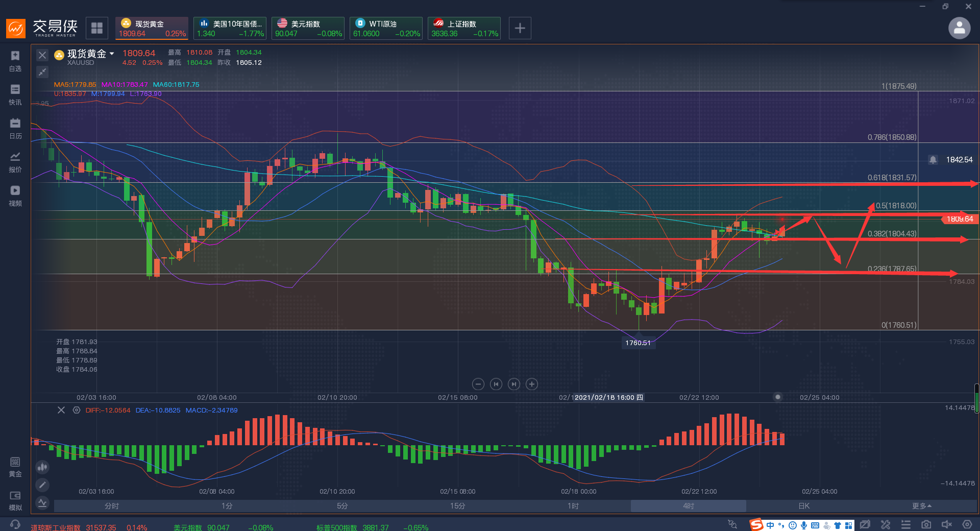The width and height of the screenshot is (980, 531).
Task: Click the timeline position dot marker
Action: coord(777,397)
